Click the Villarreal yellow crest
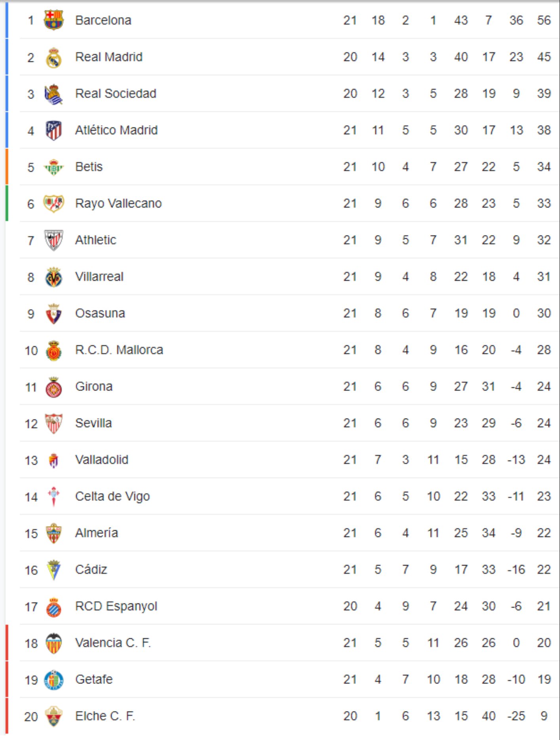 (x=53, y=277)
